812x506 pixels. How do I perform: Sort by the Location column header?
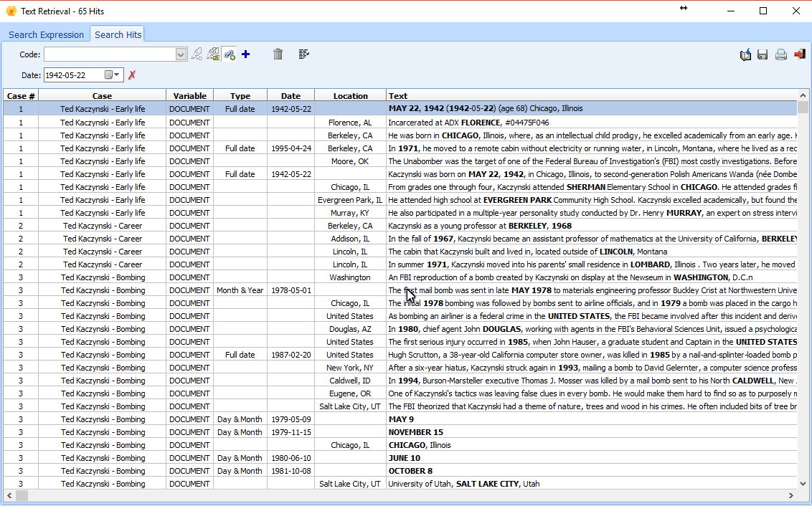pyautogui.click(x=350, y=96)
